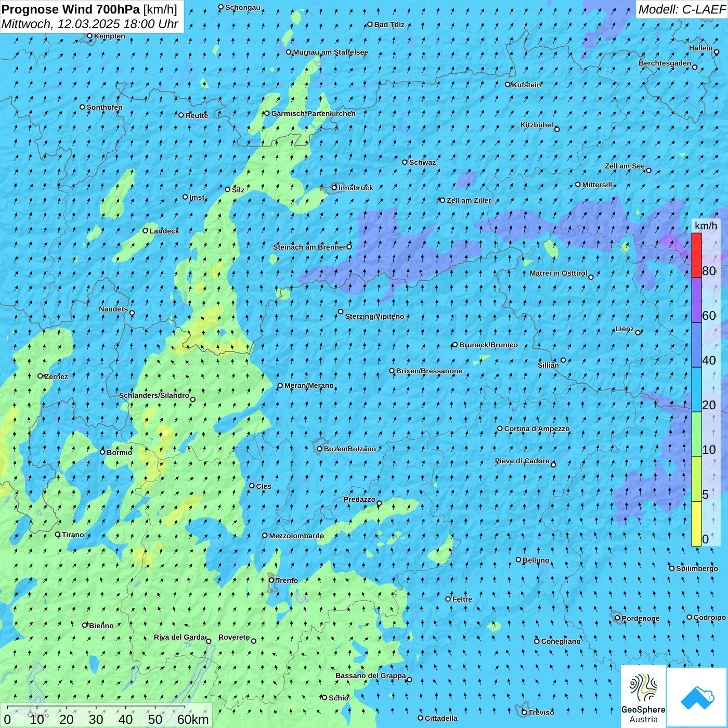728x728 pixels.
Task: Click the purple 60 km/h legend color
Action: point(696,300)
